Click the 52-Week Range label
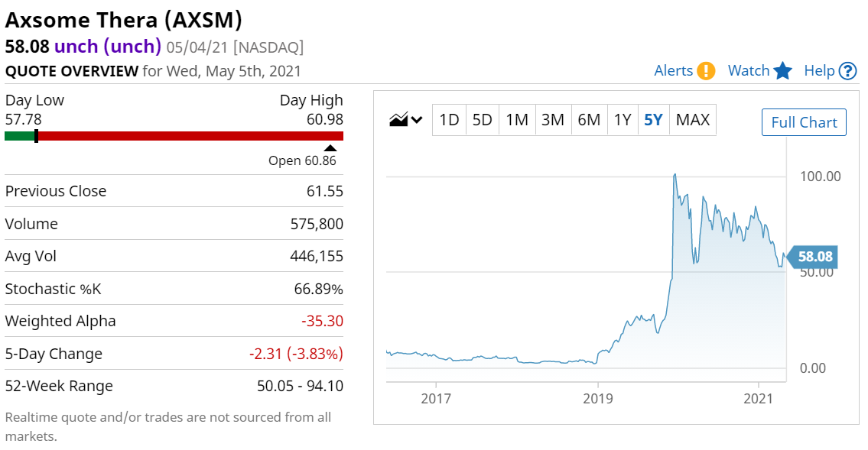 [x=59, y=386]
